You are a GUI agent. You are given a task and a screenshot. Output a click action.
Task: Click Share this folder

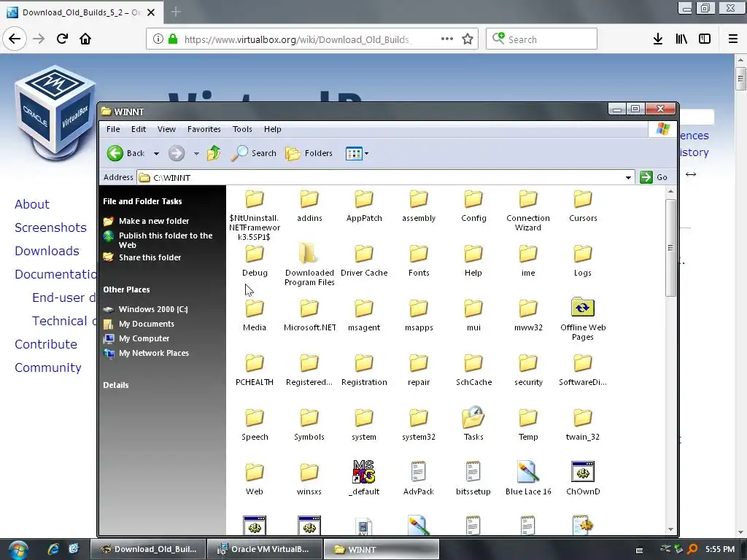(150, 257)
